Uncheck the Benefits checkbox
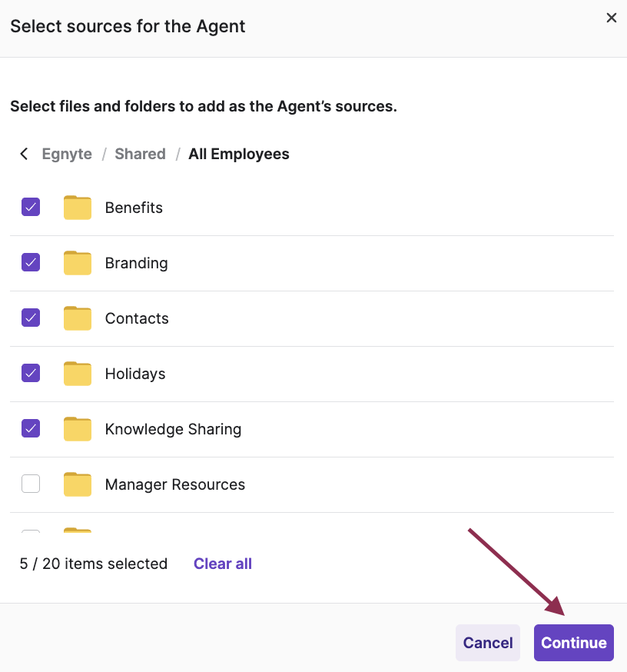The height and width of the screenshot is (672, 627). click(x=31, y=208)
